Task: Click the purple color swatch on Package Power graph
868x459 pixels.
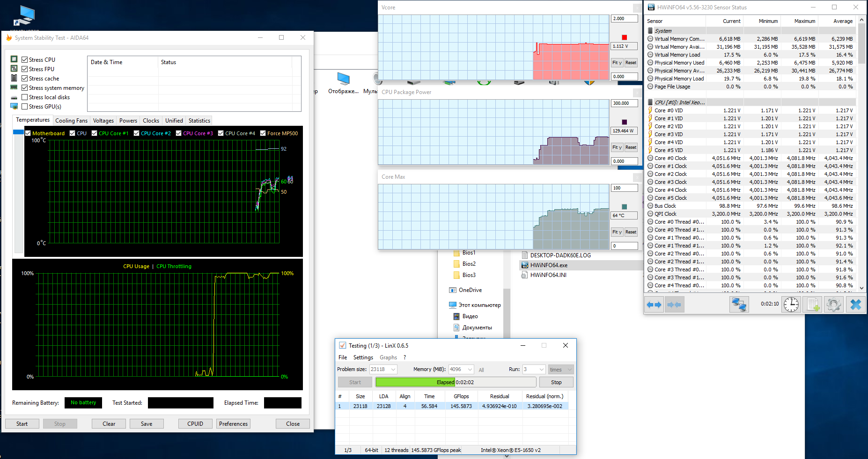Action: (x=625, y=122)
